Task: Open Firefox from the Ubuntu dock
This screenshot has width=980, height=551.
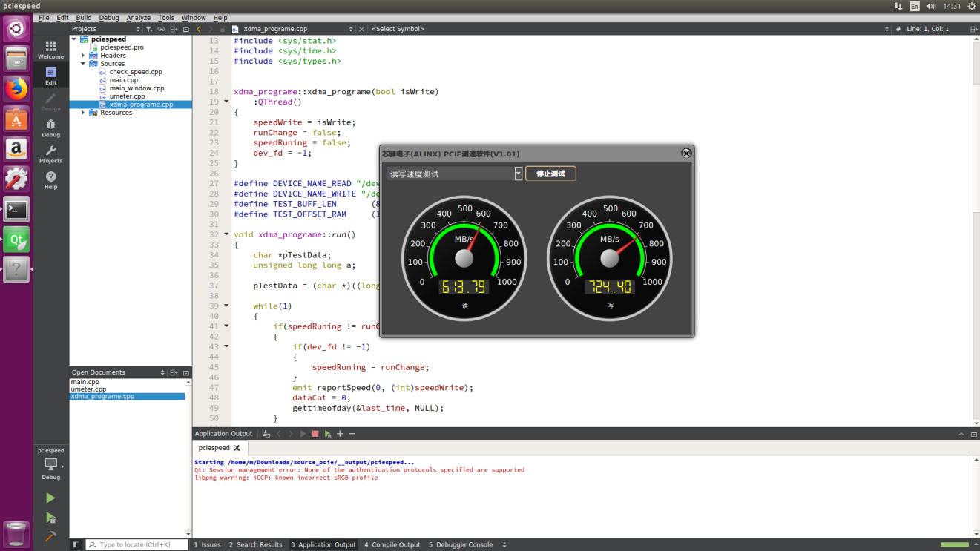Action: (x=16, y=89)
